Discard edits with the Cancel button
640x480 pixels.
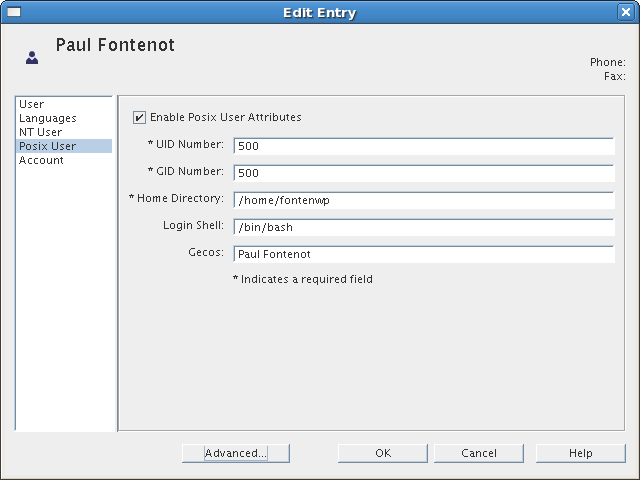pyautogui.click(x=479, y=453)
